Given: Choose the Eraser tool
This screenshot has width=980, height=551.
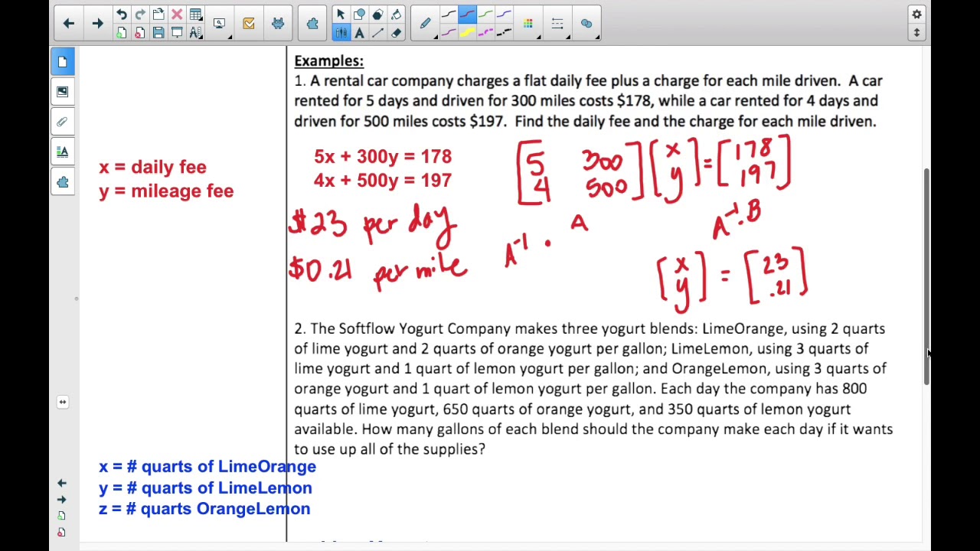Looking at the screenshot, I should point(396,33).
